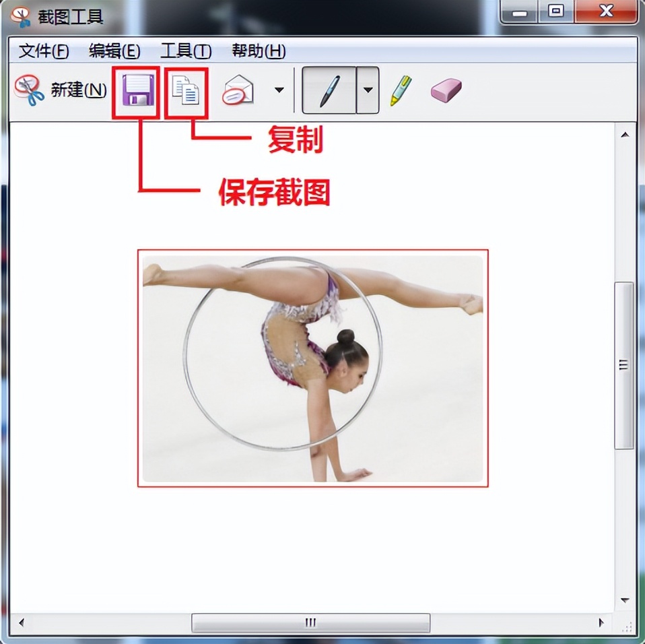This screenshot has height=644, width=645.
Task: Open the 工具(T) menu
Action: tap(184, 51)
